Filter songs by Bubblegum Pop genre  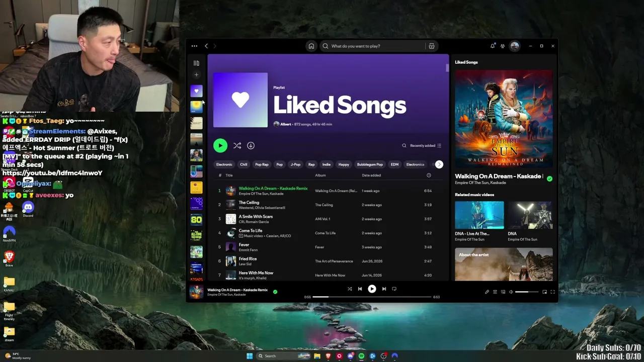[x=370, y=164]
